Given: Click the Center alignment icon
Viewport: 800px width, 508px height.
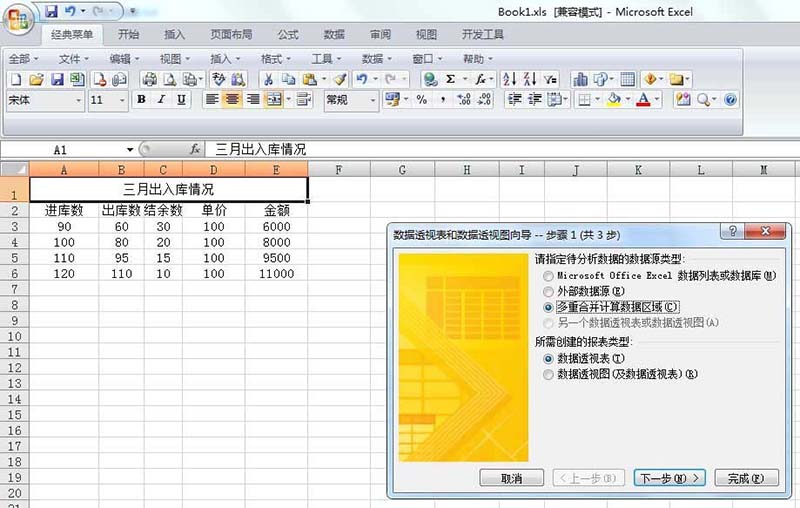Looking at the screenshot, I should tap(232, 99).
